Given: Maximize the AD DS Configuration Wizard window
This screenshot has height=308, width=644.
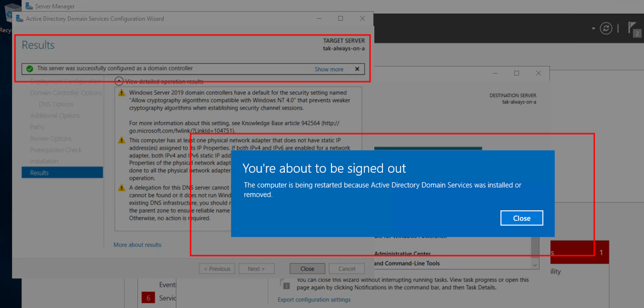Looking at the screenshot, I should (x=340, y=18).
